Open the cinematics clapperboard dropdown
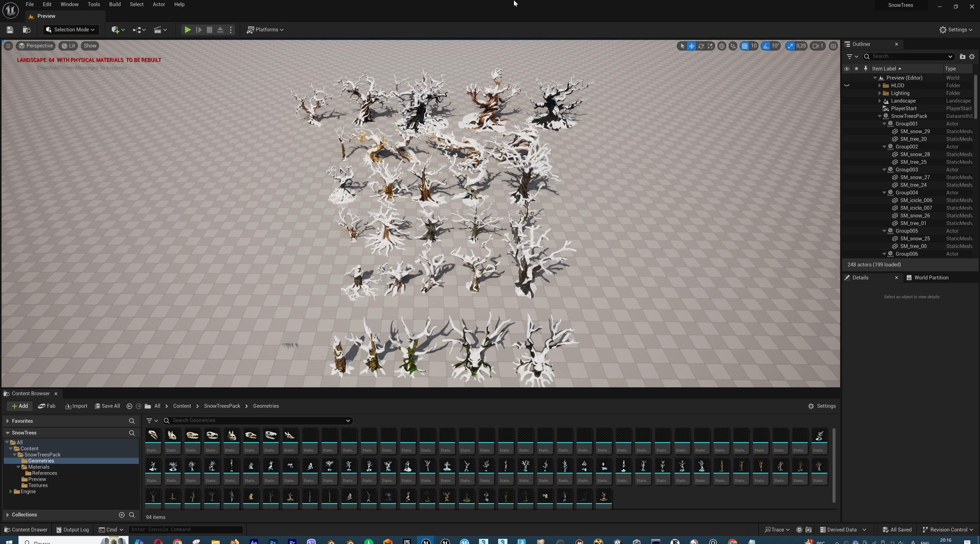Viewport: 980px width, 544px height. click(160, 30)
